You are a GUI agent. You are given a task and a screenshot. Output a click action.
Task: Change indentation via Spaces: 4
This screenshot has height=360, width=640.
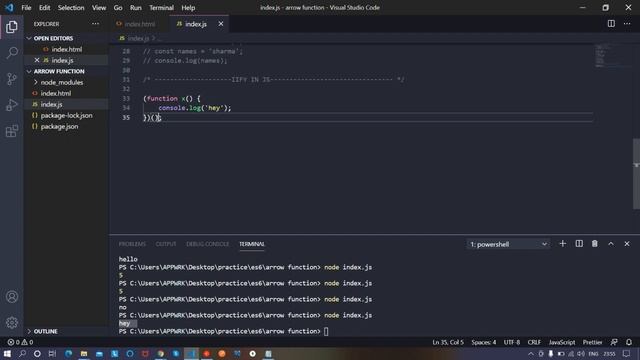(484, 342)
